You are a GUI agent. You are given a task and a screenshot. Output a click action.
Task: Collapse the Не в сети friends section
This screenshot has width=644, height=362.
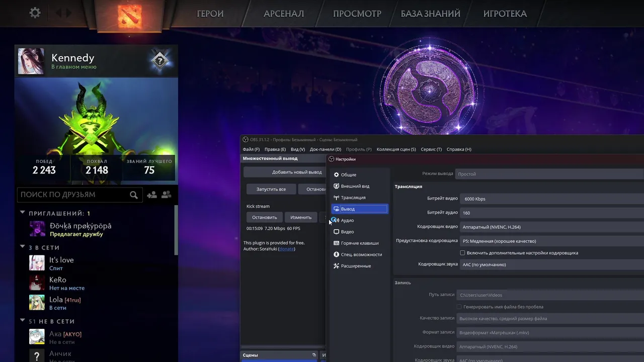[x=23, y=320]
